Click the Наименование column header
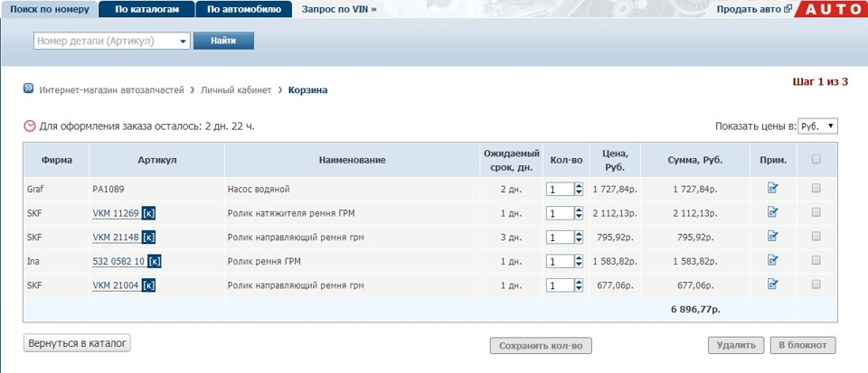Viewport: 868px width, 373px height. (x=352, y=160)
